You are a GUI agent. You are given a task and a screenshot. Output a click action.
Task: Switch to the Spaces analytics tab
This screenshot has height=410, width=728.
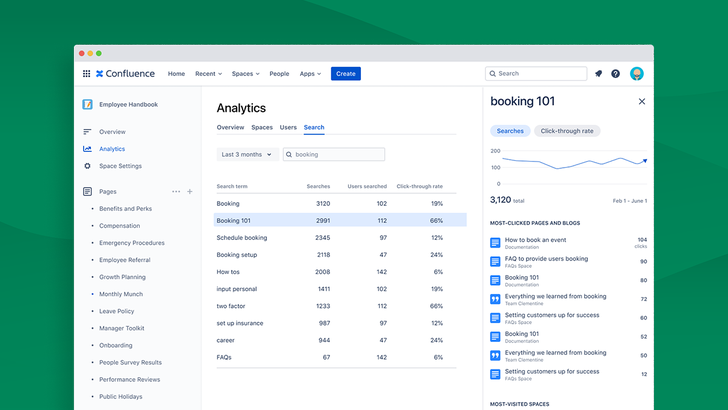[x=262, y=127]
